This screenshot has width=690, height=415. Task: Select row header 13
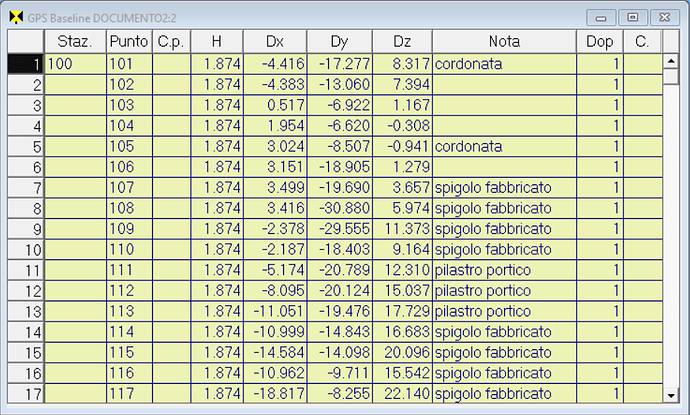pos(26,312)
